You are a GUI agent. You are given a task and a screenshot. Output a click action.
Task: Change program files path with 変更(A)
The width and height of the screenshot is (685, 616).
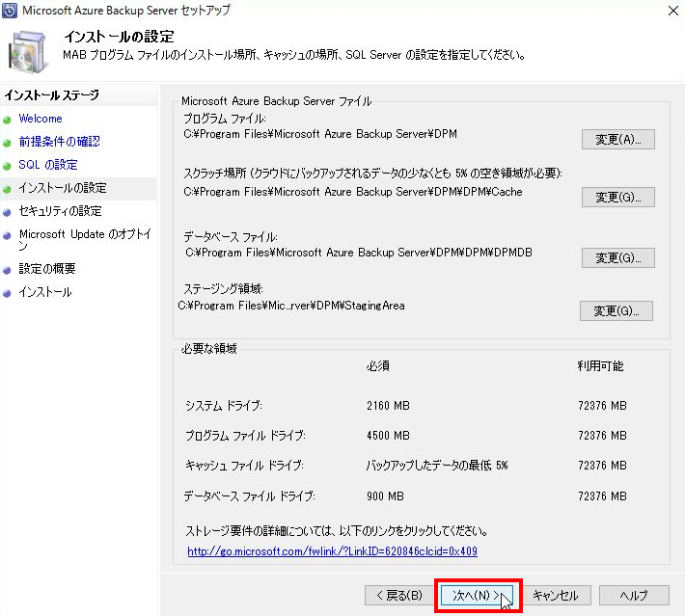click(x=618, y=139)
